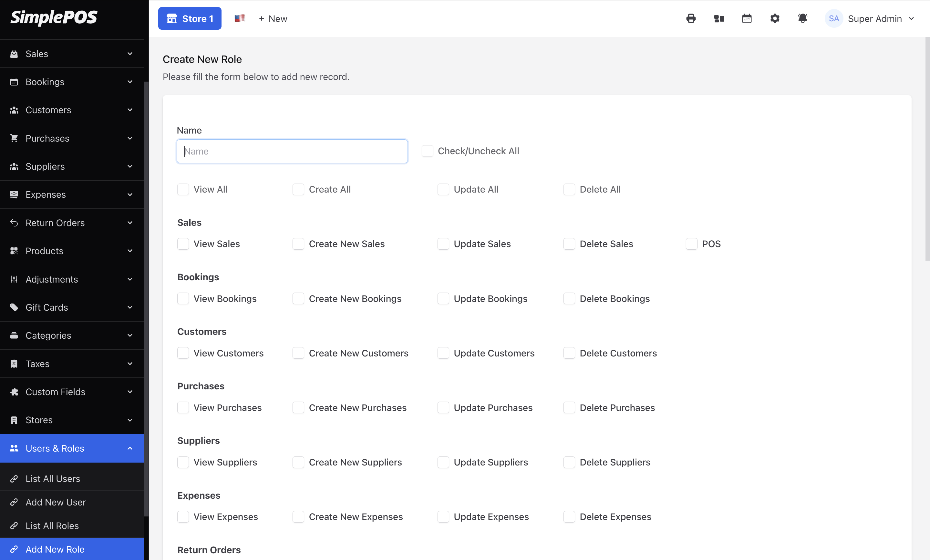
Task: Open settings gear icon in header
Action: (774, 18)
